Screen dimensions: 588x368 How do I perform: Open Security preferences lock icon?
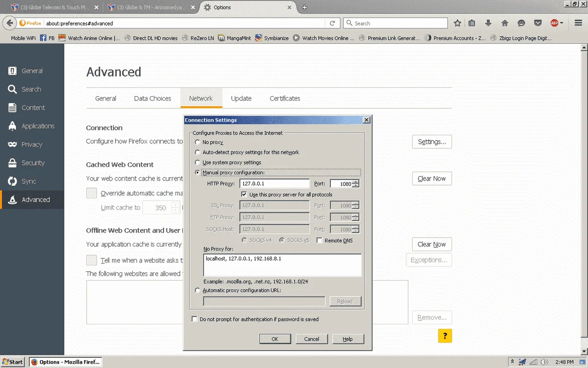tap(12, 163)
